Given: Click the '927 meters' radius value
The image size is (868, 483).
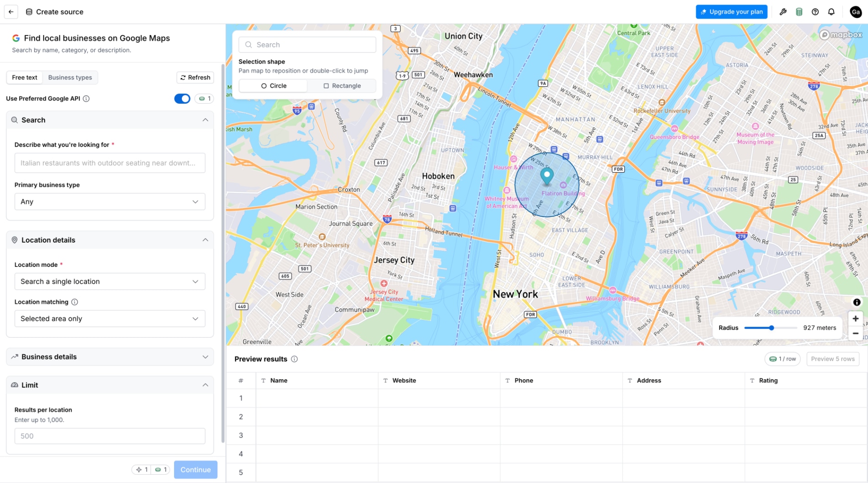Looking at the screenshot, I should [x=820, y=328].
